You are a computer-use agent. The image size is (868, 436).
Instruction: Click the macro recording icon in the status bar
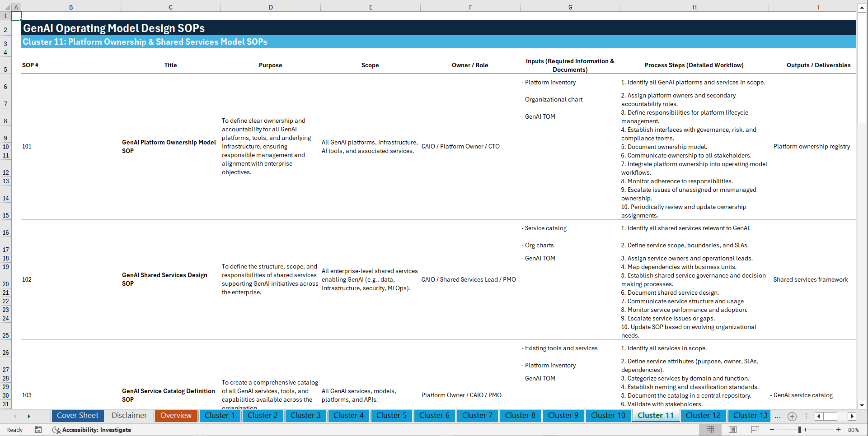pos(38,430)
